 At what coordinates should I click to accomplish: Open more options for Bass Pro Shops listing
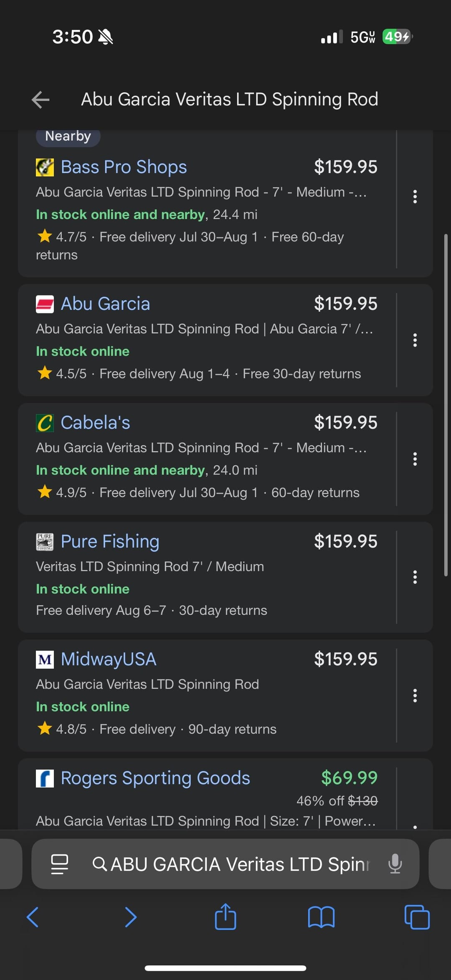(415, 197)
